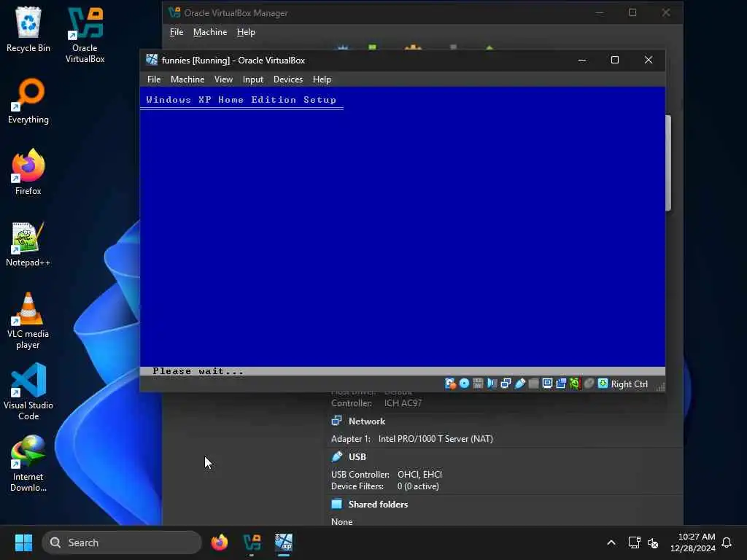Image resolution: width=747 pixels, height=560 pixels.
Task: Open Help menu in VirtualBox Manager
Action: pyautogui.click(x=246, y=32)
